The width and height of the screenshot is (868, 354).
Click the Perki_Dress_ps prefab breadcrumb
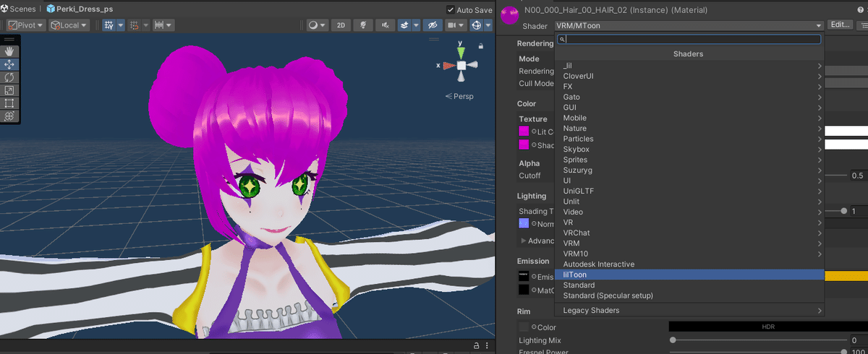[x=80, y=9]
